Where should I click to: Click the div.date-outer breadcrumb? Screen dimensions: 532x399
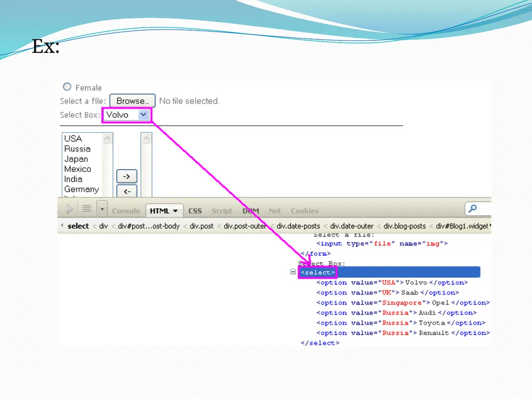pyautogui.click(x=352, y=226)
